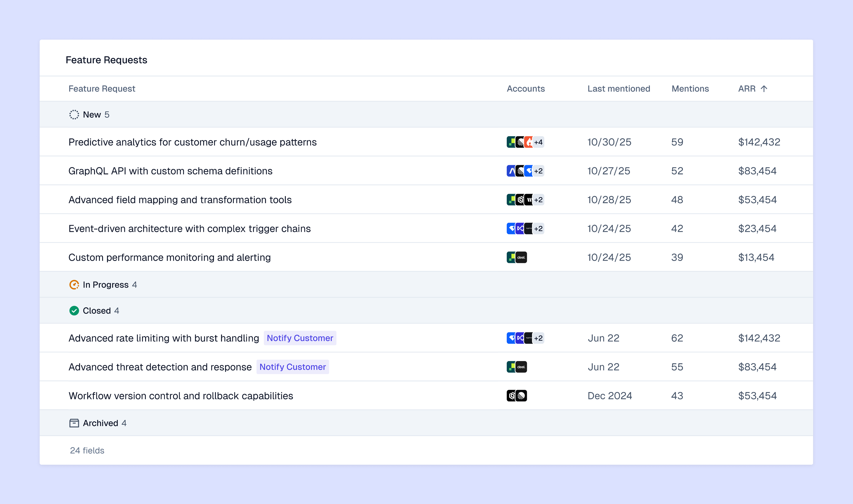Click the orange In Progress status icon

[74, 285]
